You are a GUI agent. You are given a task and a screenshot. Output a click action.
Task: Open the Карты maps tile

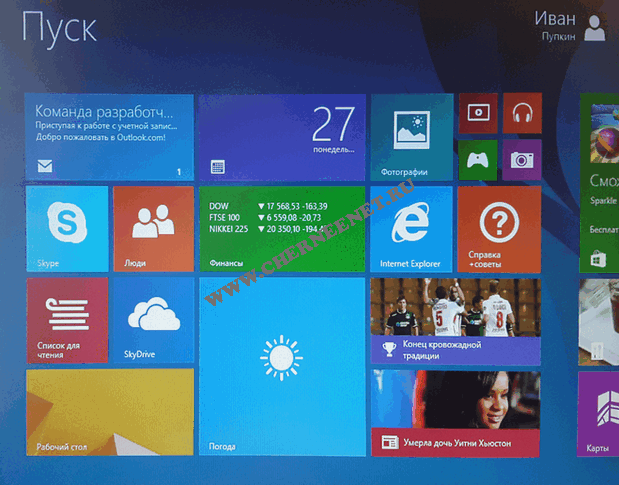[x=600, y=412]
